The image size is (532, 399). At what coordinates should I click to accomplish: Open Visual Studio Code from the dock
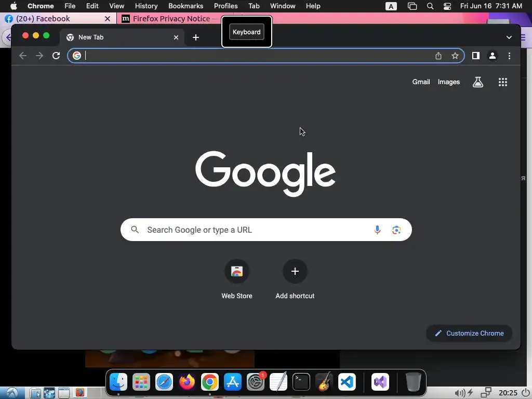click(x=347, y=382)
